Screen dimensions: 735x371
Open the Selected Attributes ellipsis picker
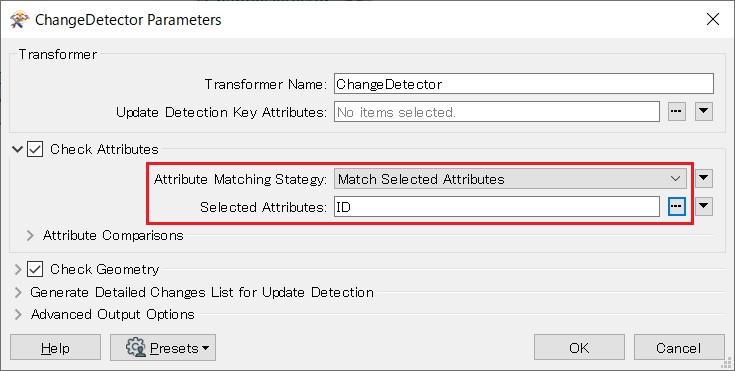(x=676, y=206)
